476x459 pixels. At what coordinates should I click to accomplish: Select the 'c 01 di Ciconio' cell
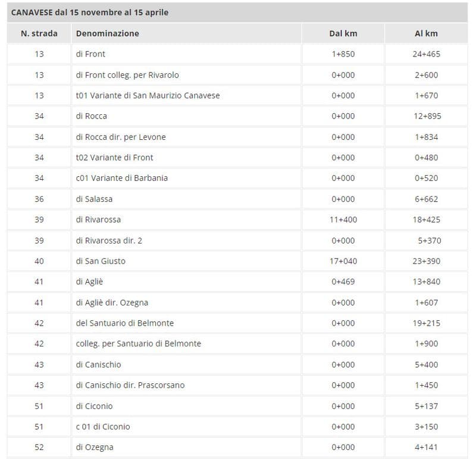coord(103,426)
